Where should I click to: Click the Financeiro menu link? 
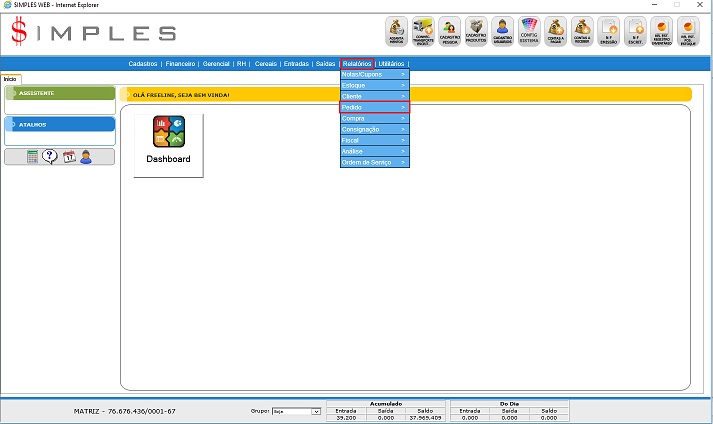[181, 63]
